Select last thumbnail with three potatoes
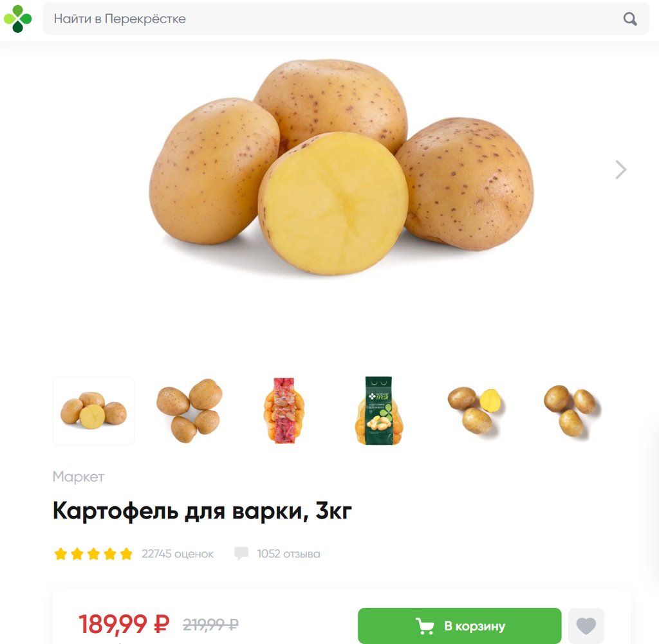This screenshot has height=644, width=659. pos(571,411)
